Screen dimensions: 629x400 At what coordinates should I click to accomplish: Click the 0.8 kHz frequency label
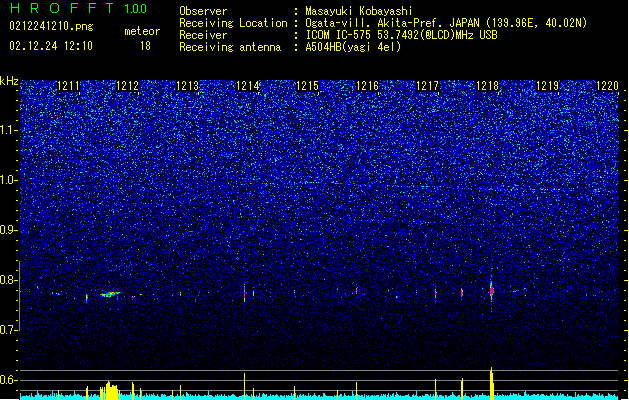[x=9, y=280]
